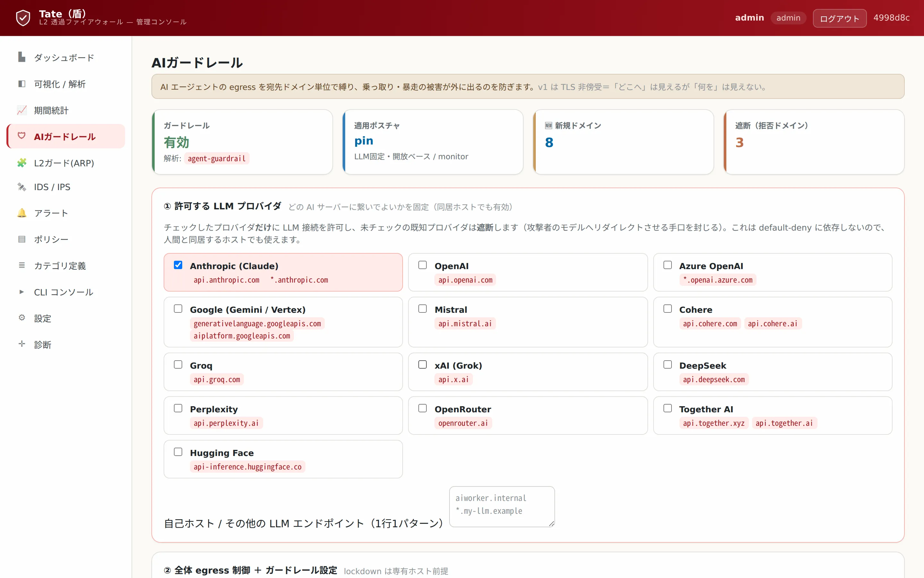Click the 遮断 count 3
Viewport: 924px width, 578px height.
click(x=739, y=142)
